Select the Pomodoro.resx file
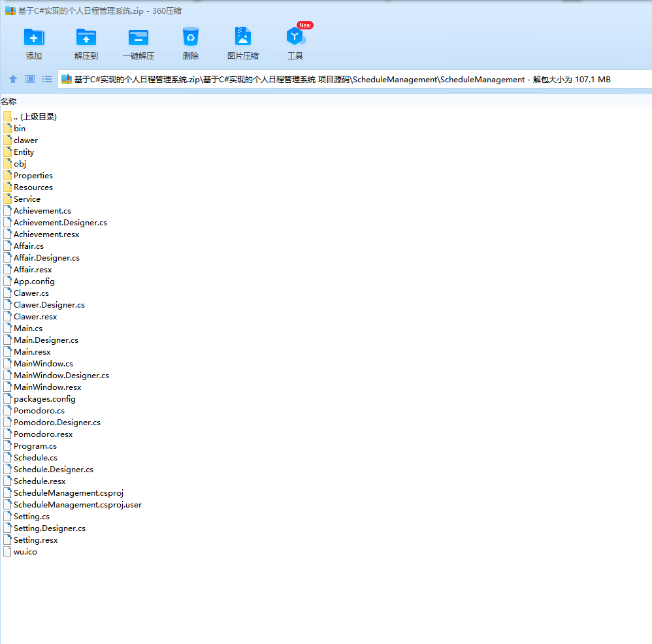 [39, 434]
